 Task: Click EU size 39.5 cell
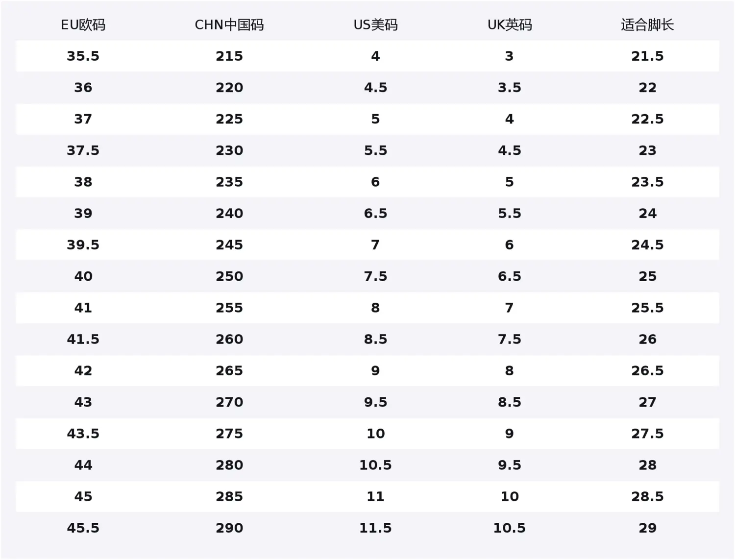pyautogui.click(x=83, y=245)
